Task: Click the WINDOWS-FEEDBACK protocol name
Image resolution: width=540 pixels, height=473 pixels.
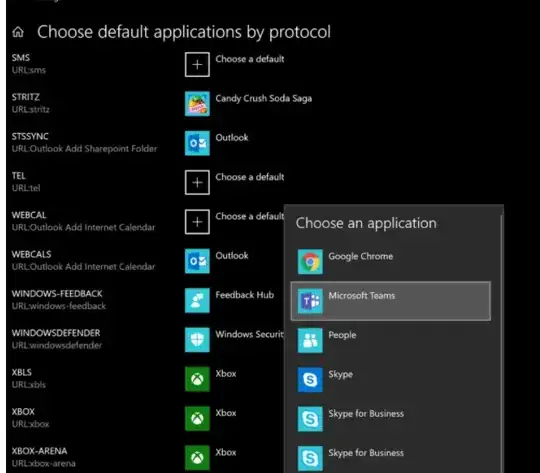Action: [57, 294]
